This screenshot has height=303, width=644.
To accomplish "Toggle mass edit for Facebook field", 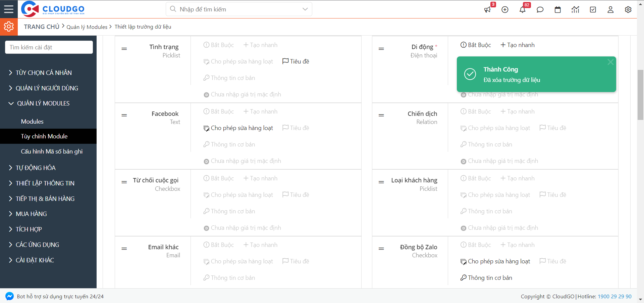I will coord(238,128).
